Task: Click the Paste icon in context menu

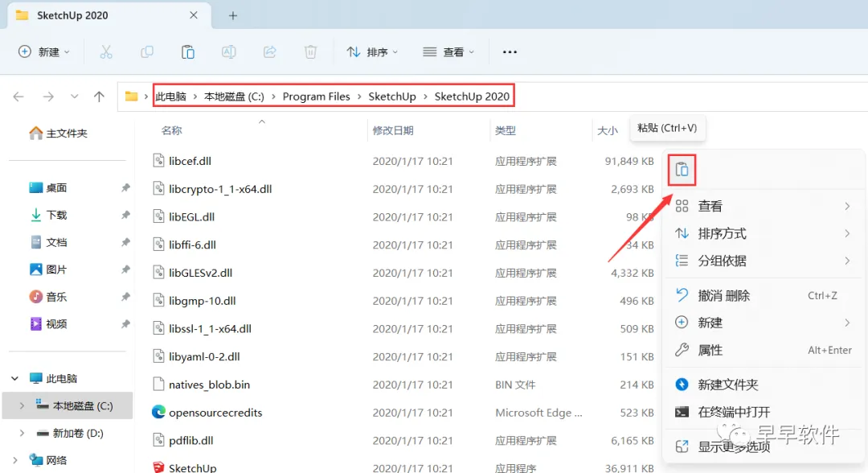Action: [682, 170]
